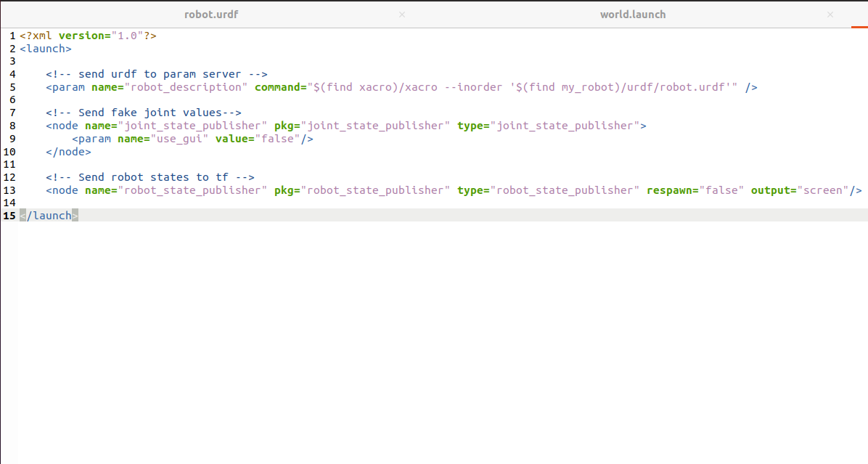Click the output="screen" attribute
Viewport: 868px width, 464px height.
click(799, 190)
